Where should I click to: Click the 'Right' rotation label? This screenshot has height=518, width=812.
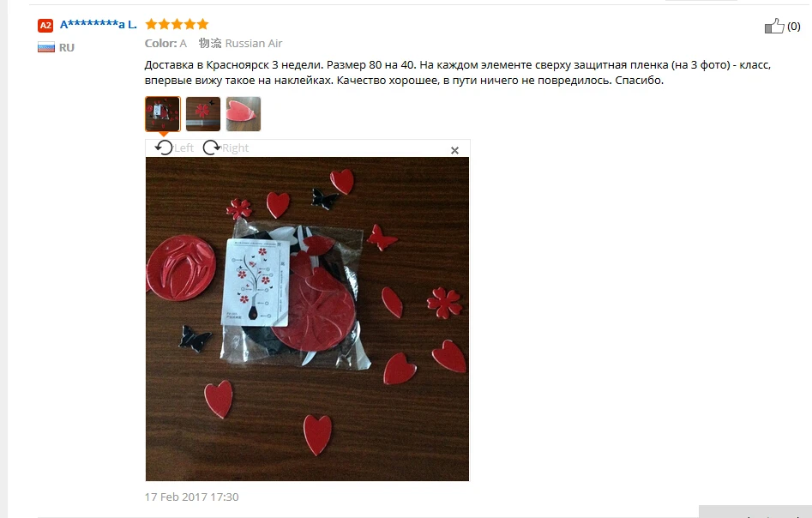click(236, 148)
